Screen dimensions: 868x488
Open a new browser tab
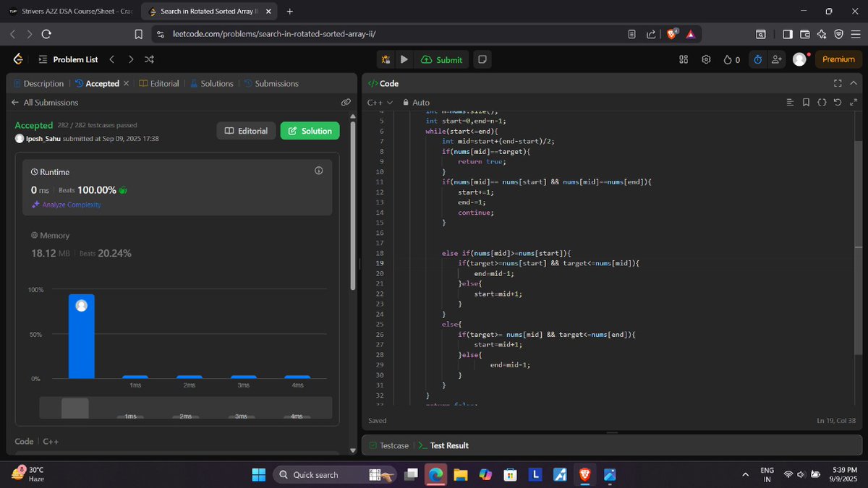coord(290,11)
